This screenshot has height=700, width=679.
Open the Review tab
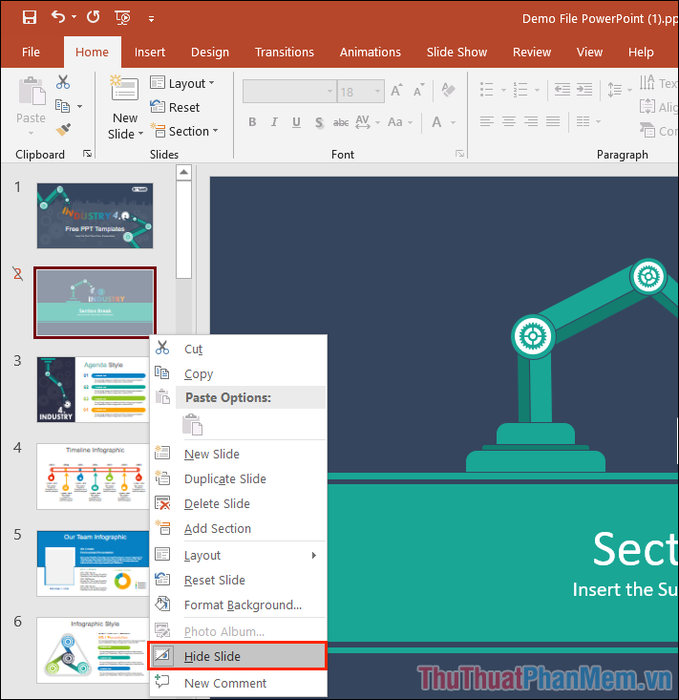click(532, 52)
